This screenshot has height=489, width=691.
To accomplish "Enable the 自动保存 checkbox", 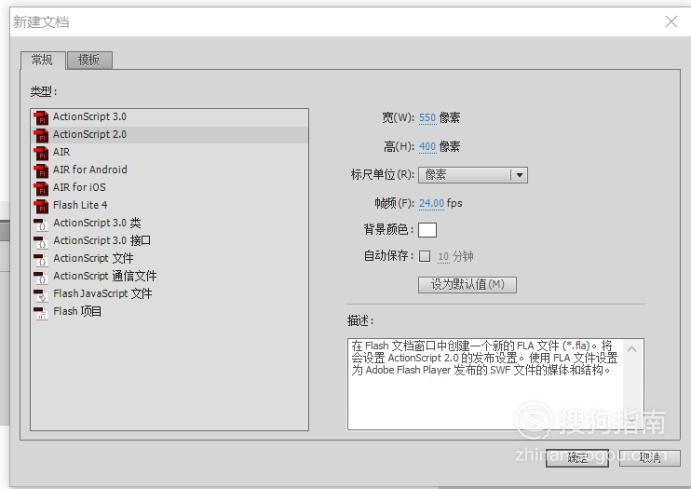I will click(x=424, y=256).
